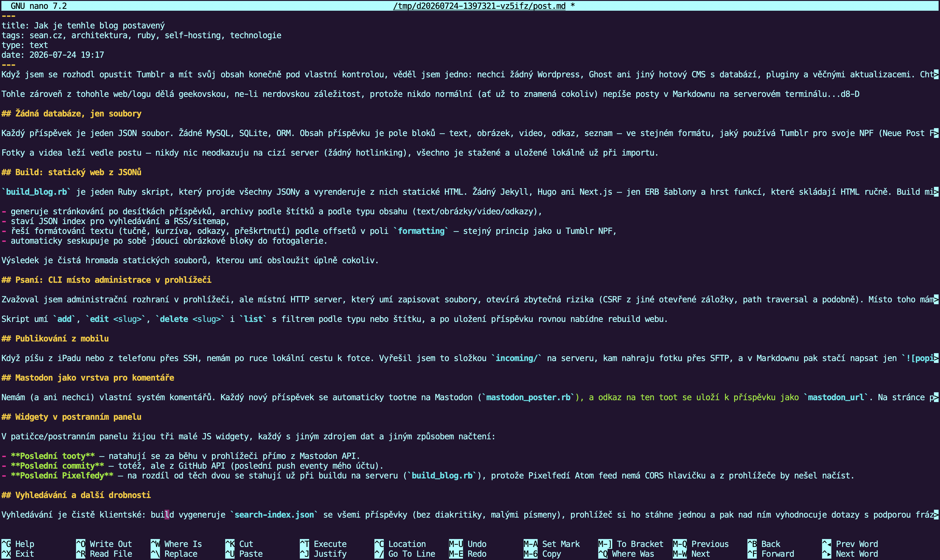Click the ^F Forward shortcut
The height and width of the screenshot is (560, 940).
click(771, 553)
